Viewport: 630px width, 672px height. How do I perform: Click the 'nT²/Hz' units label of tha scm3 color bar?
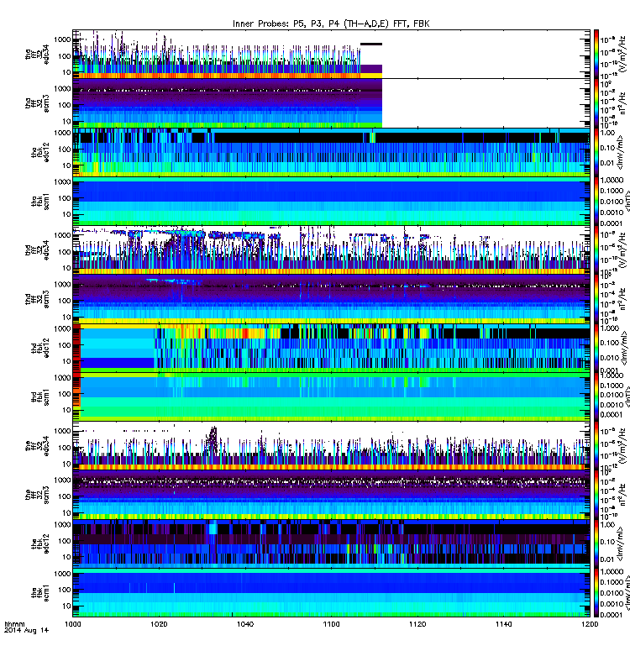(x=622, y=102)
